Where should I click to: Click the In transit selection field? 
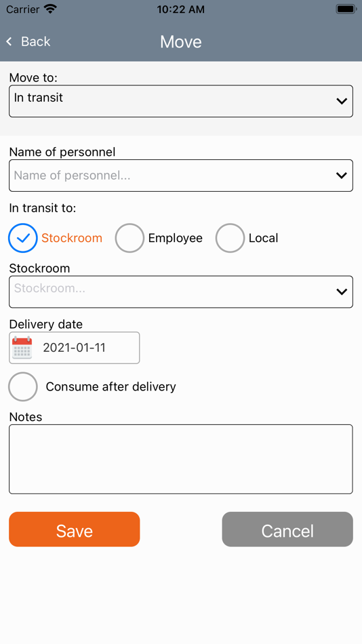[181, 101]
